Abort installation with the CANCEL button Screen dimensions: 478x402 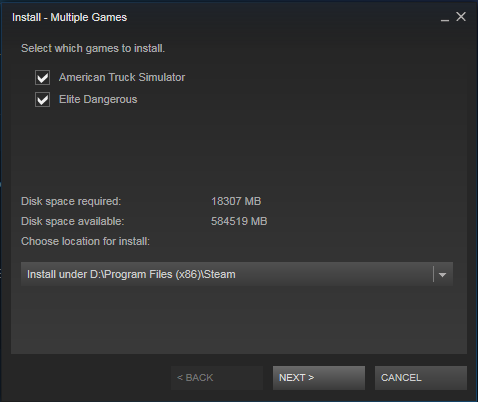421,378
